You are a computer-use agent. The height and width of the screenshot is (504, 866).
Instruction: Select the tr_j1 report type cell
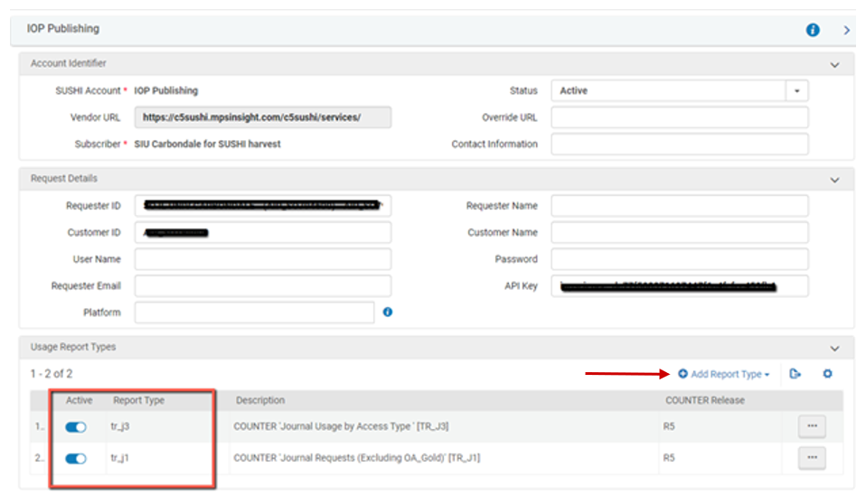click(x=120, y=458)
